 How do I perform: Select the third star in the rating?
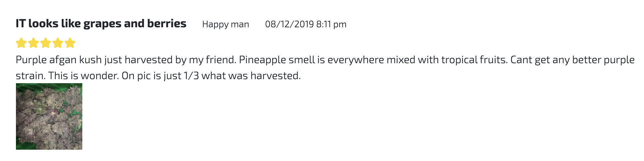point(45,43)
